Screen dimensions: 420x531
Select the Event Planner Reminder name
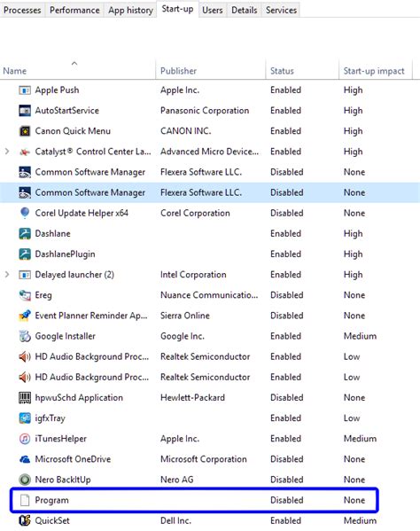tap(91, 316)
